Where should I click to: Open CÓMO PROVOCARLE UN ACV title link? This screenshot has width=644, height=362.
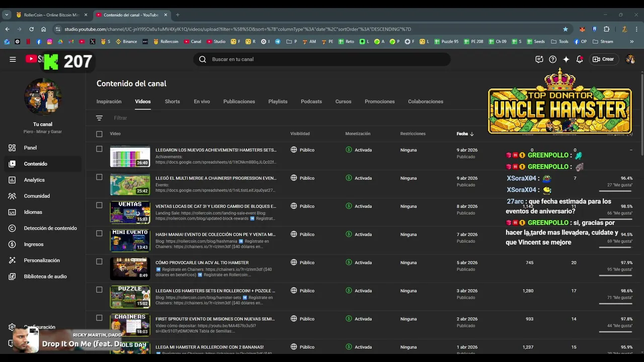point(202,262)
